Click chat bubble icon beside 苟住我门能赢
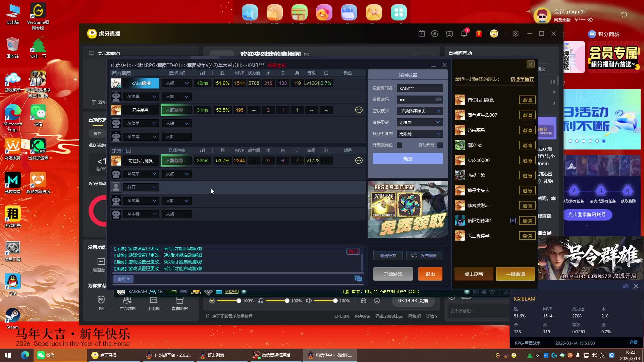 [359, 161]
